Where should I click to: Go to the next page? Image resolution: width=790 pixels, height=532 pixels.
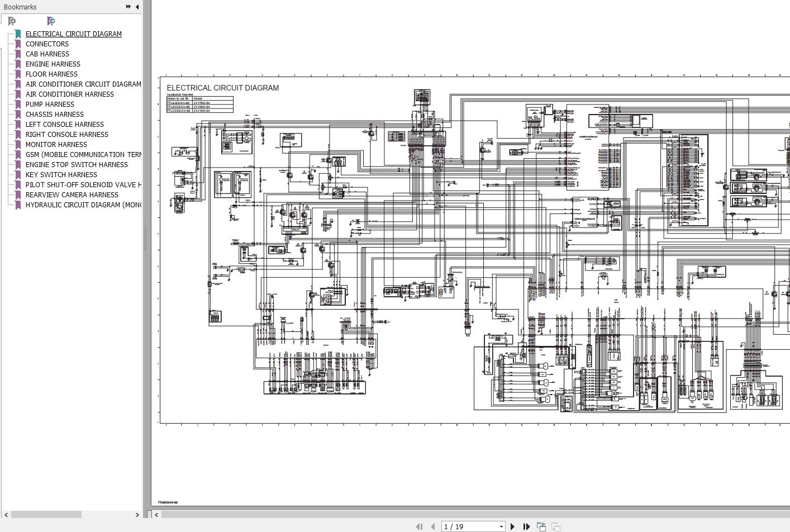click(512, 526)
